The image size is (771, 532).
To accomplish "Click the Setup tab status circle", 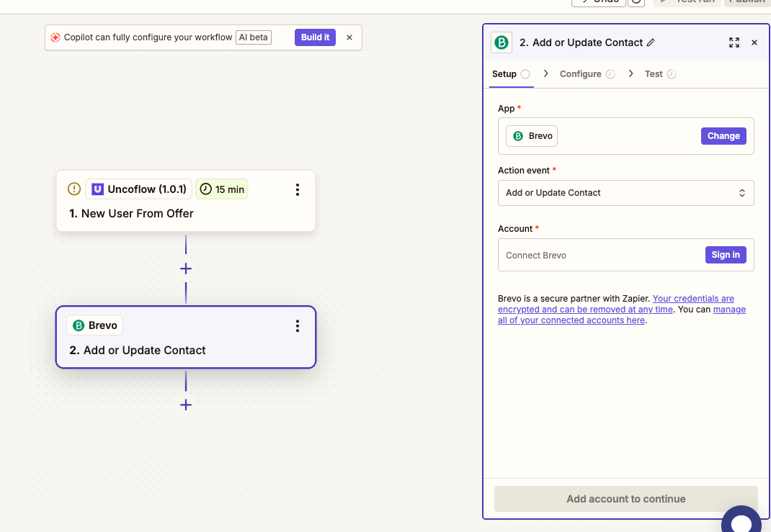I will (525, 74).
